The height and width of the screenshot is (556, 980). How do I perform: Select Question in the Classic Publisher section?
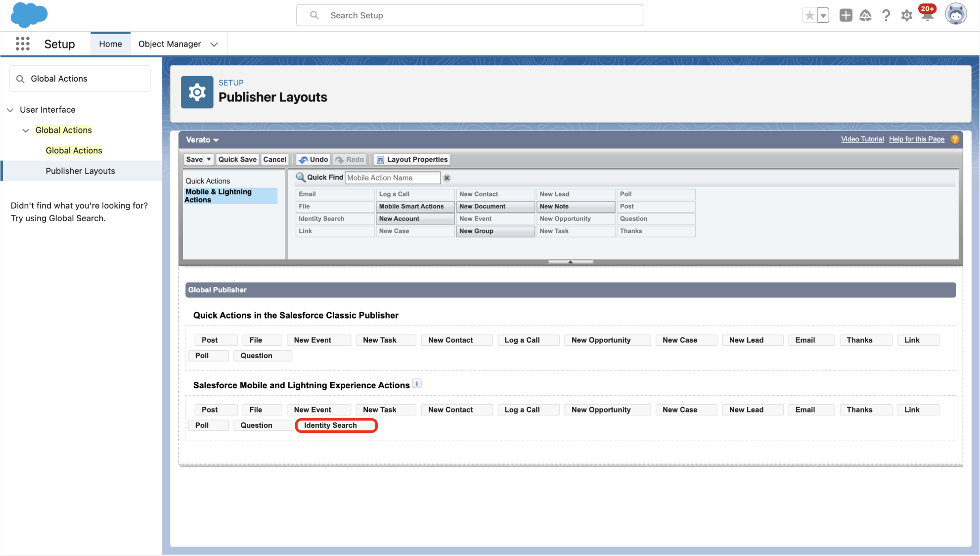click(263, 356)
